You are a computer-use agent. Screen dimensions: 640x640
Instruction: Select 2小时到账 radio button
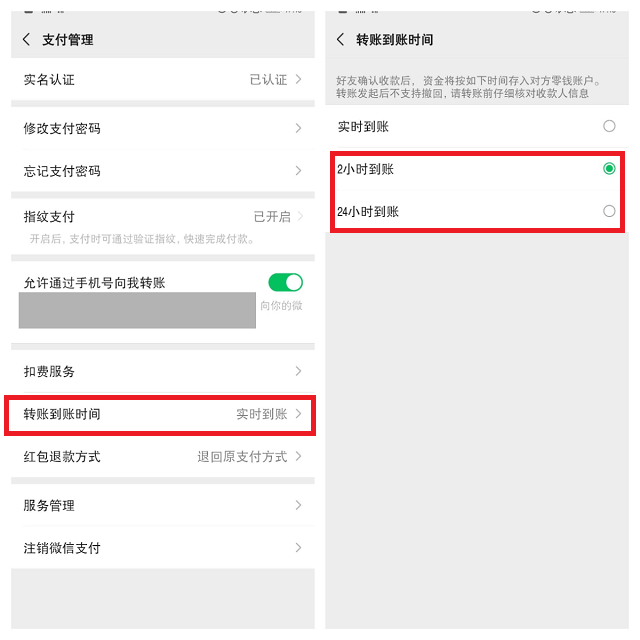(609, 169)
